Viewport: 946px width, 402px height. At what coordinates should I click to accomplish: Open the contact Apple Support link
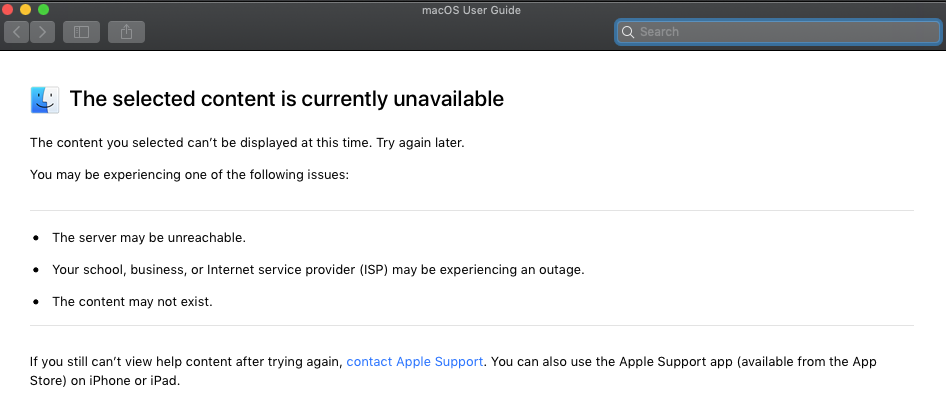tap(415, 361)
